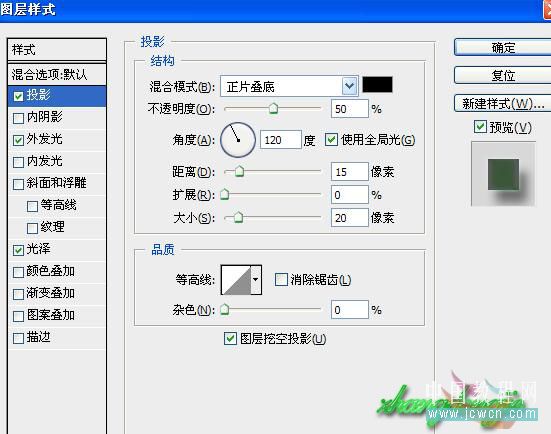The image size is (551, 434).
Task: Open the 斜面和浮雕 settings row
Action: pos(57,184)
